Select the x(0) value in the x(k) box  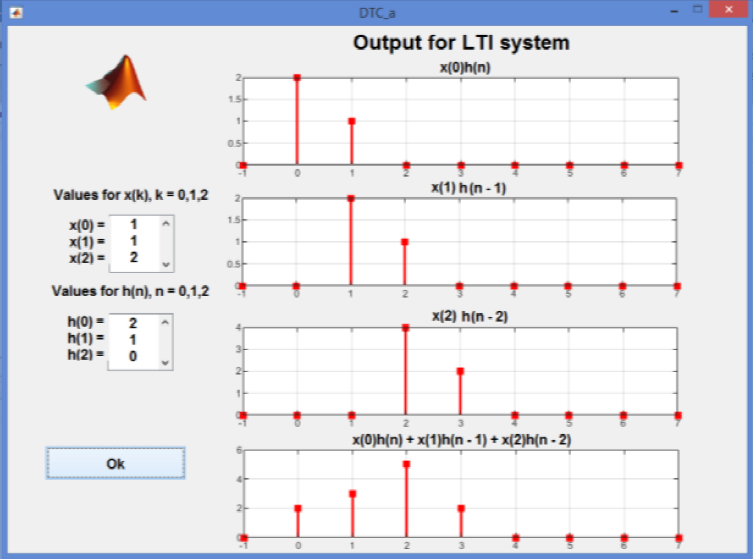click(133, 225)
